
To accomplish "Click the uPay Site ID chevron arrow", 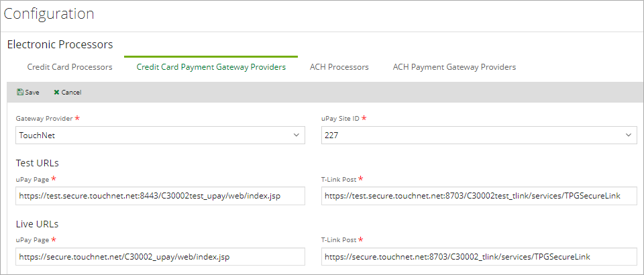I will click(x=629, y=135).
